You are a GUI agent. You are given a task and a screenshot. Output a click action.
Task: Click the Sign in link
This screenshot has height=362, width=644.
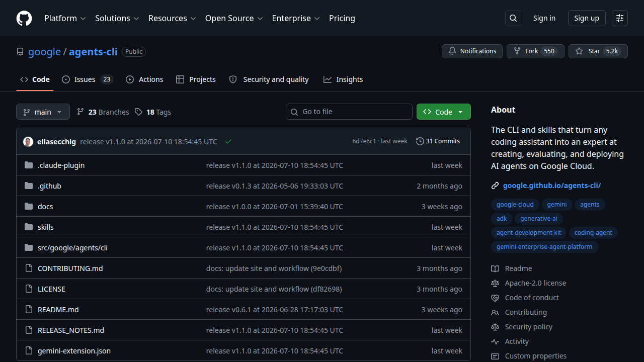point(544,18)
